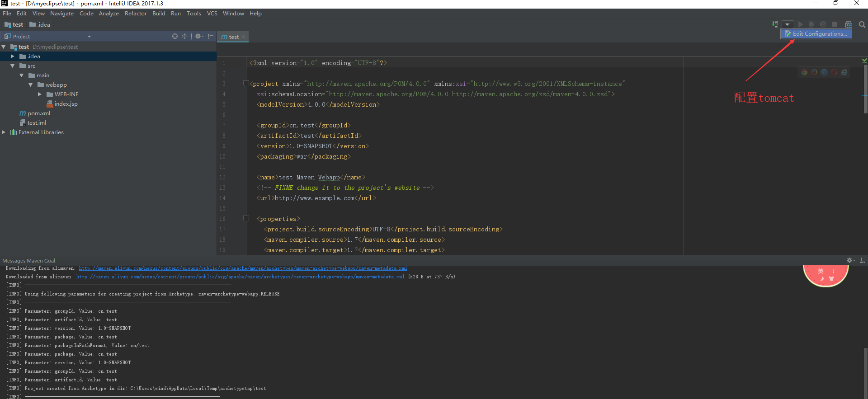Open the Project Structure icon
Viewport: 868px width, 399px height.
click(849, 24)
